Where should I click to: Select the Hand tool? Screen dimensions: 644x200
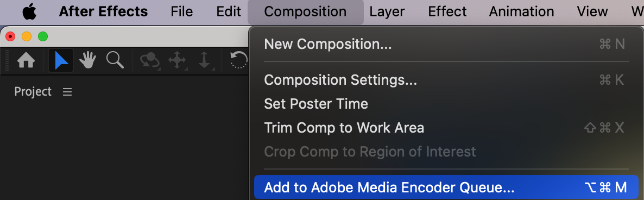[87, 61]
